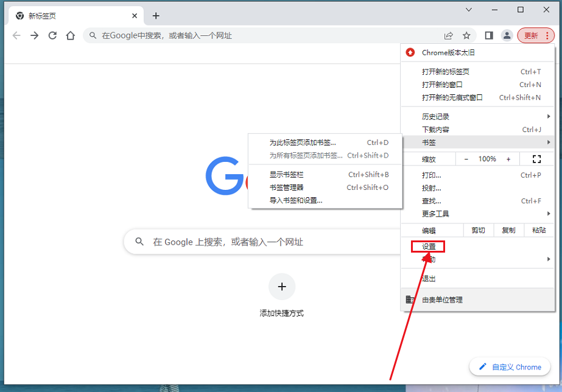Expand the 帮助 help submenu arrow
The height and width of the screenshot is (392, 562).
coord(549,259)
